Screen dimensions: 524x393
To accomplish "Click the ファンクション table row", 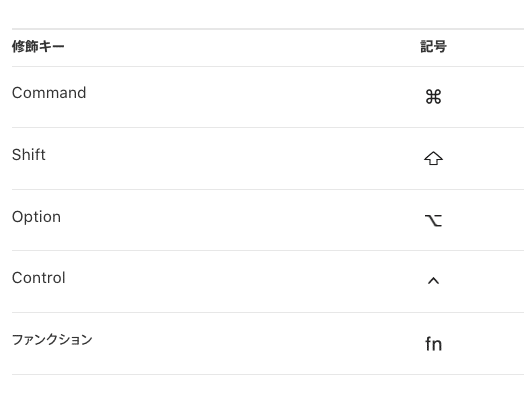I will pyautogui.click(x=268, y=344).
